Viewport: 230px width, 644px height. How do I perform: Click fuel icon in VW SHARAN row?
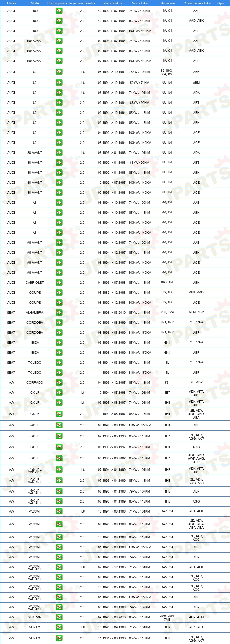coord(59,617)
